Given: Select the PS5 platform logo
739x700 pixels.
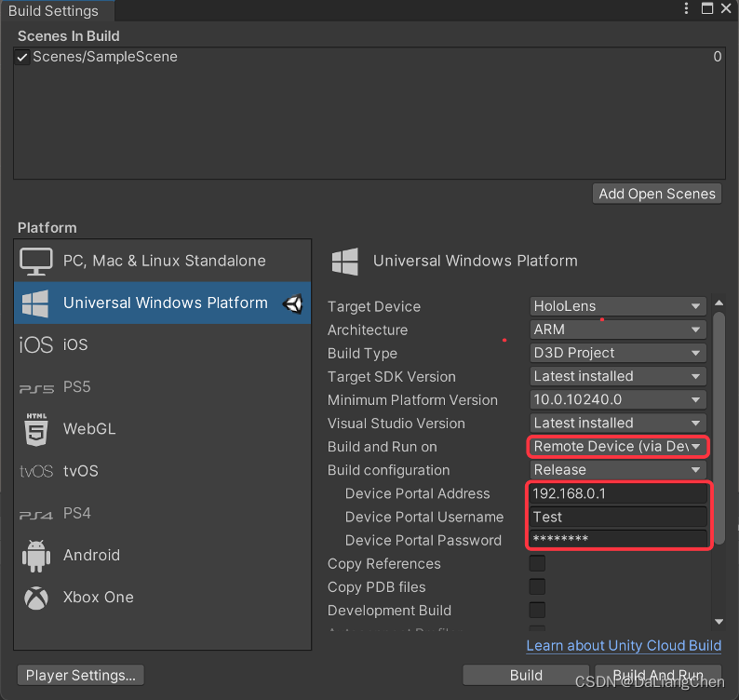Looking at the screenshot, I should (x=36, y=388).
